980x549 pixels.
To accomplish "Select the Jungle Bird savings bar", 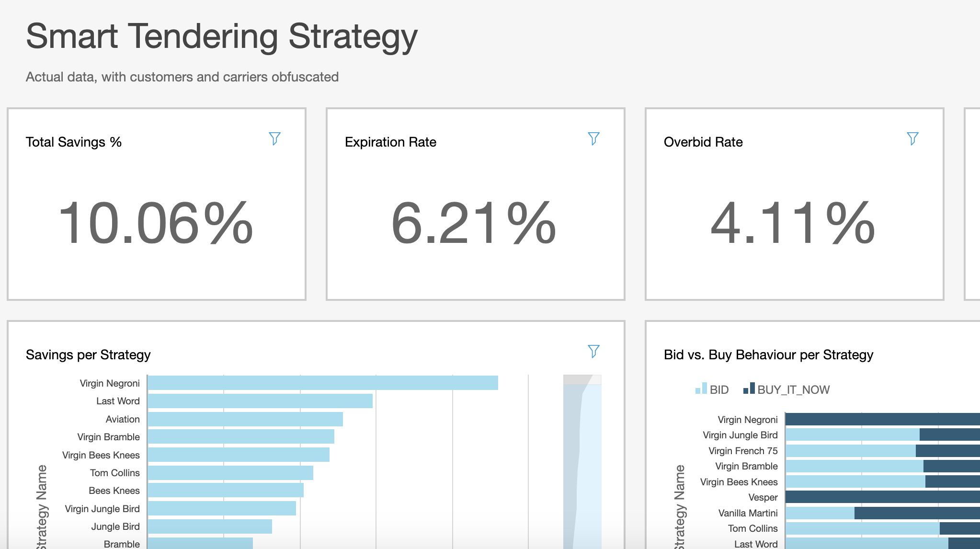I will click(x=210, y=526).
